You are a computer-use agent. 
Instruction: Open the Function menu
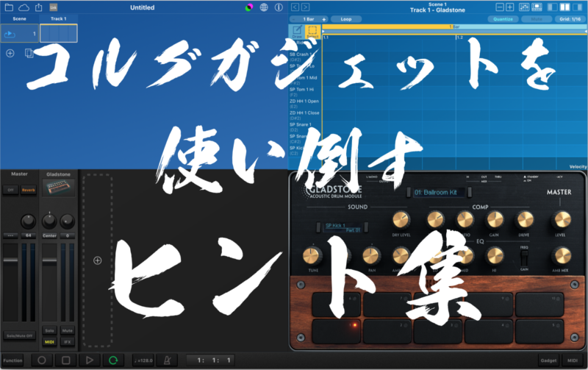point(12,360)
